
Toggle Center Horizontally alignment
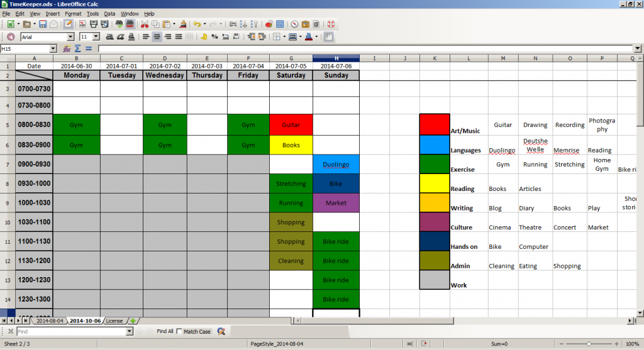click(x=157, y=37)
